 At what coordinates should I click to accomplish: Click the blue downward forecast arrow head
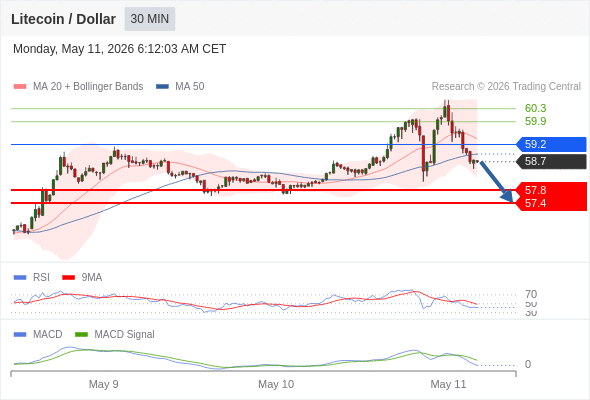click(508, 196)
